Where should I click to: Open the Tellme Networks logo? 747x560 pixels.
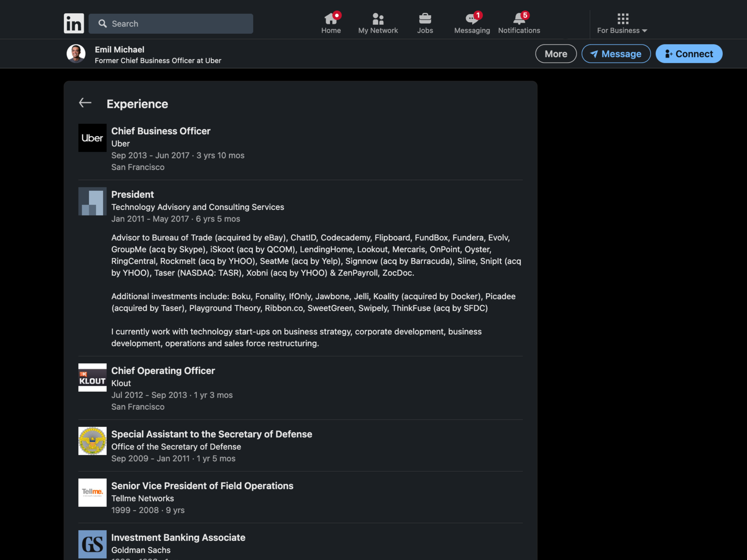pyautogui.click(x=92, y=492)
